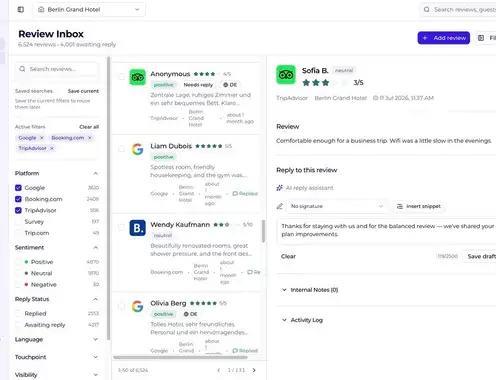Collapse the Reply Status section
This screenshot has width=496, height=380.
[96, 299]
